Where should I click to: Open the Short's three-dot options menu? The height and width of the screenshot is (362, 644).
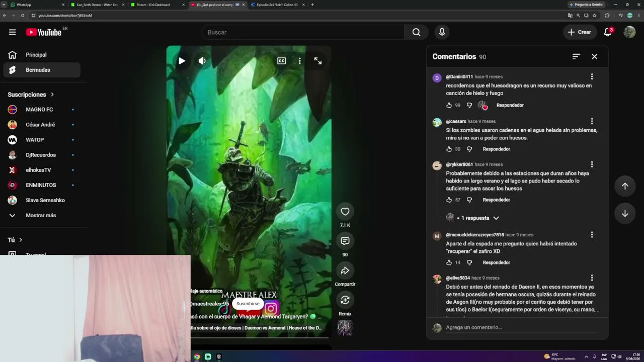point(299,61)
